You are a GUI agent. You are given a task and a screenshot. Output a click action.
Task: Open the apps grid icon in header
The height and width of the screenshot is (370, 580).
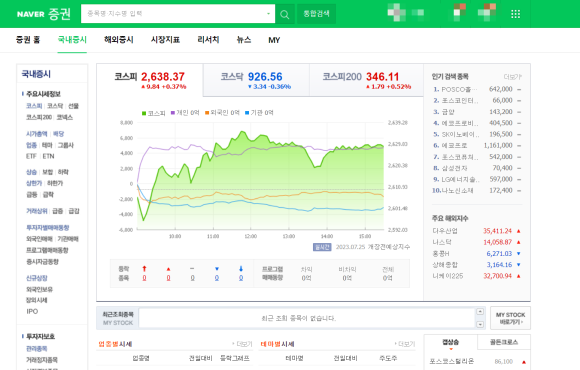[x=515, y=14]
